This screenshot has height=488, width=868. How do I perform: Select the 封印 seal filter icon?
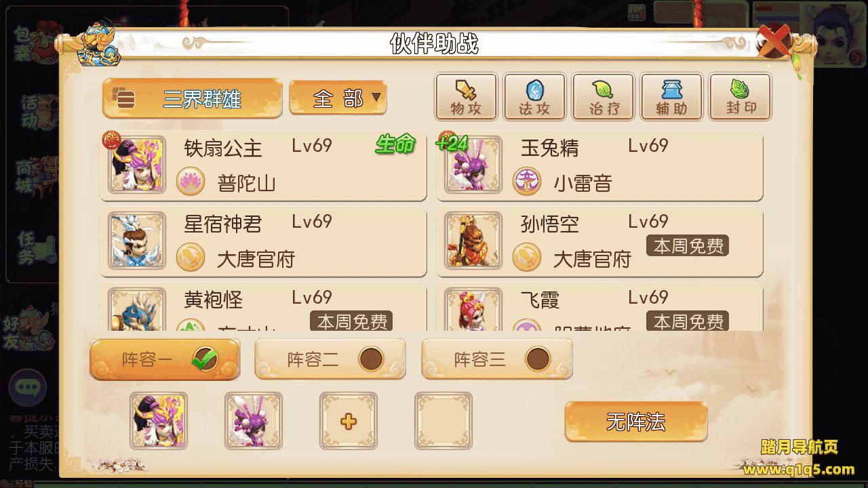740,97
